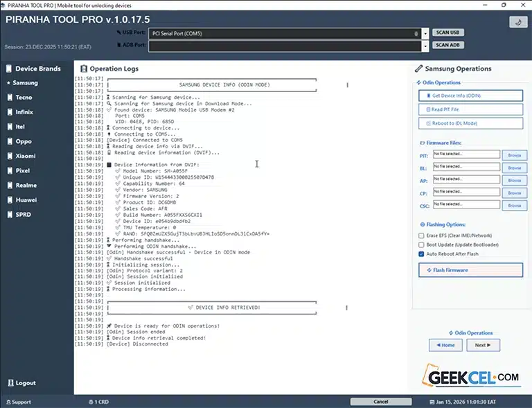Uncheck Auto Reboot After Flash
Image resolution: width=532 pixels, height=408 pixels.
(421, 254)
